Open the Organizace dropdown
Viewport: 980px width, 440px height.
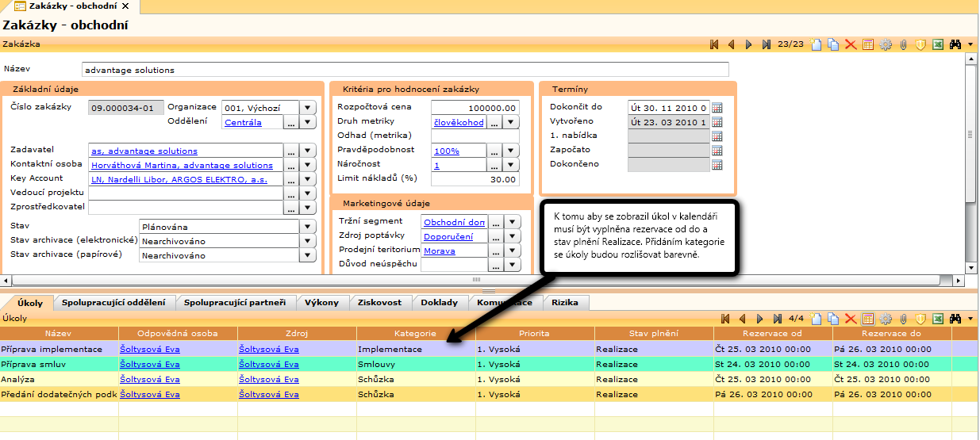(309, 108)
